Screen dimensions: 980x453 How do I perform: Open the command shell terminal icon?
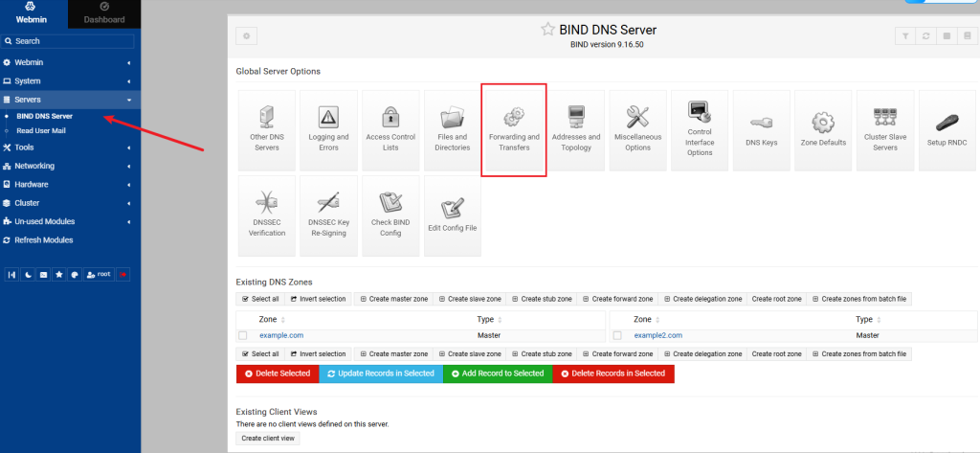43,275
